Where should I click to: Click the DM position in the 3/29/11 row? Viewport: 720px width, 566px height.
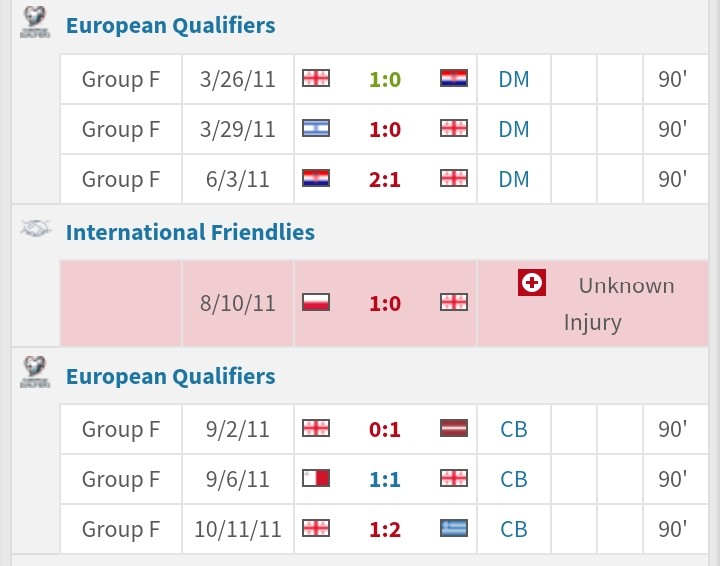(x=514, y=130)
